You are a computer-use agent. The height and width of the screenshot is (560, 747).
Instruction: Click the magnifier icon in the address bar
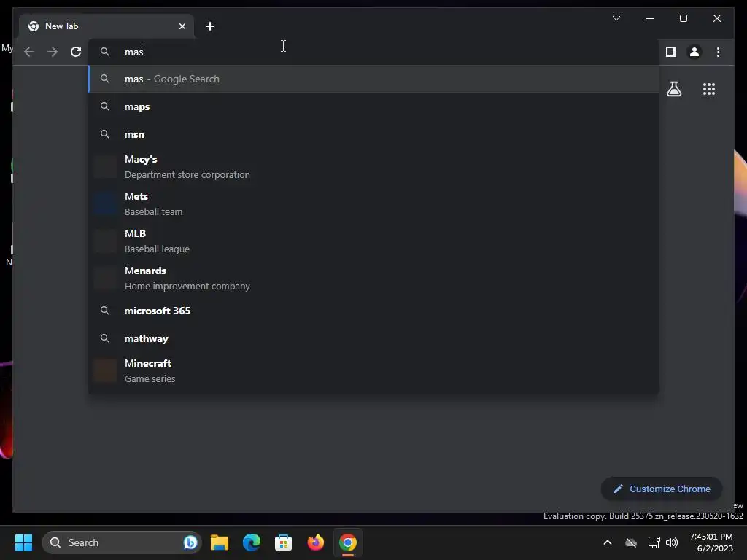coord(105,52)
